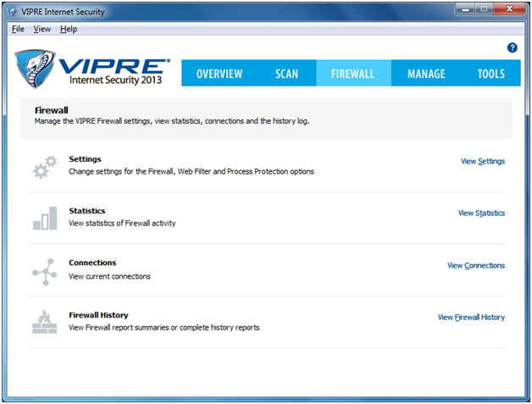Open the TOOLS tab
The height and width of the screenshot is (404, 532).
click(x=491, y=74)
